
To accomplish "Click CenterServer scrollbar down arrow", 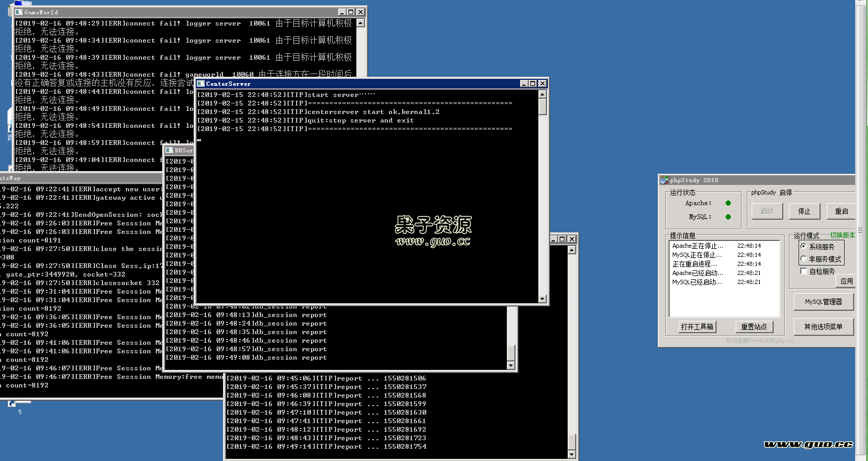I will (x=543, y=299).
